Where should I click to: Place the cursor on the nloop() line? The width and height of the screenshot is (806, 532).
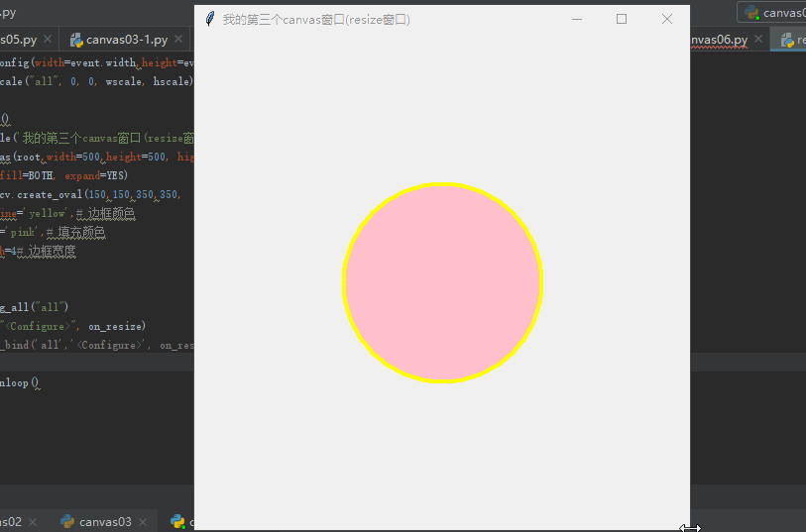[20, 383]
